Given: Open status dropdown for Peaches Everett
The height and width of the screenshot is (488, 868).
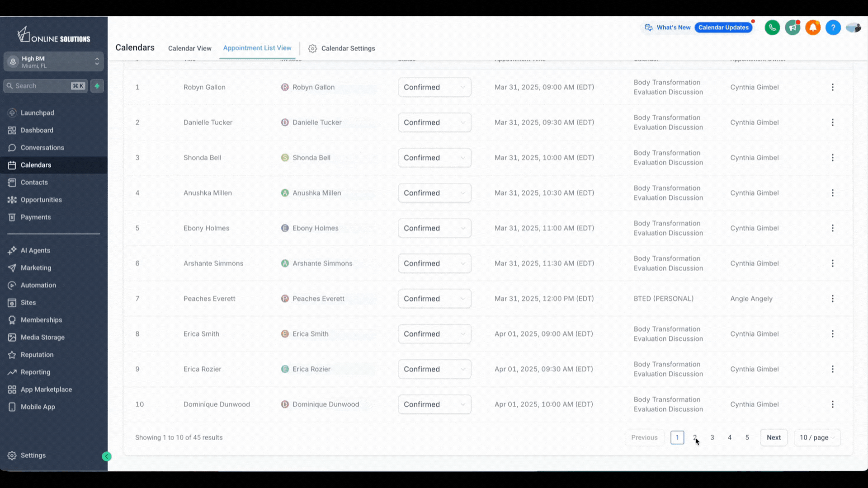Looking at the screenshot, I should (x=434, y=299).
